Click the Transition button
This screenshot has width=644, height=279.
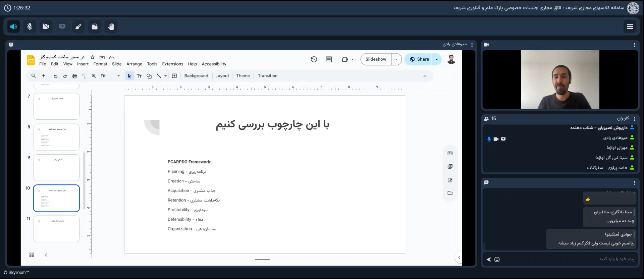268,76
